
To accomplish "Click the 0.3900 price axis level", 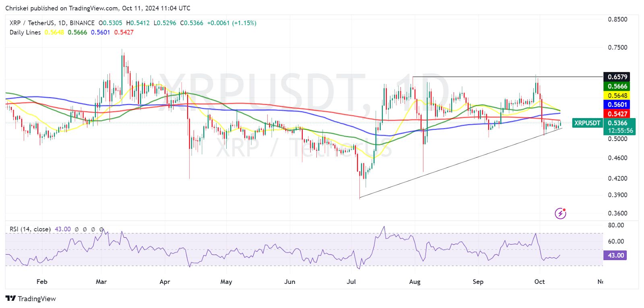I will (x=617, y=195).
